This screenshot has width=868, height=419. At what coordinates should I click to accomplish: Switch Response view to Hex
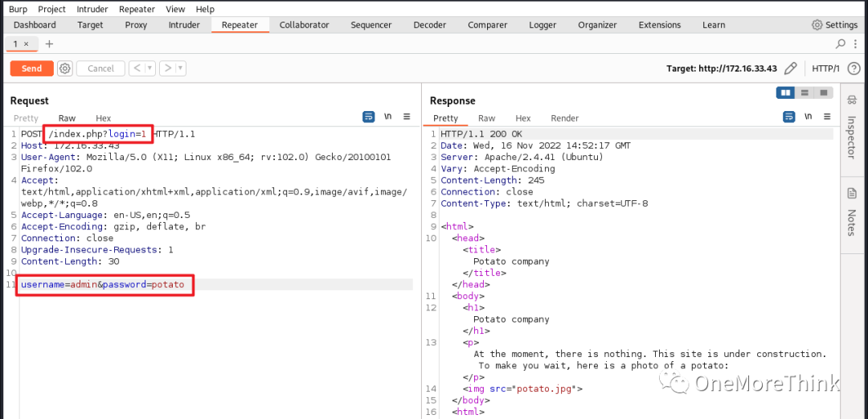(523, 118)
